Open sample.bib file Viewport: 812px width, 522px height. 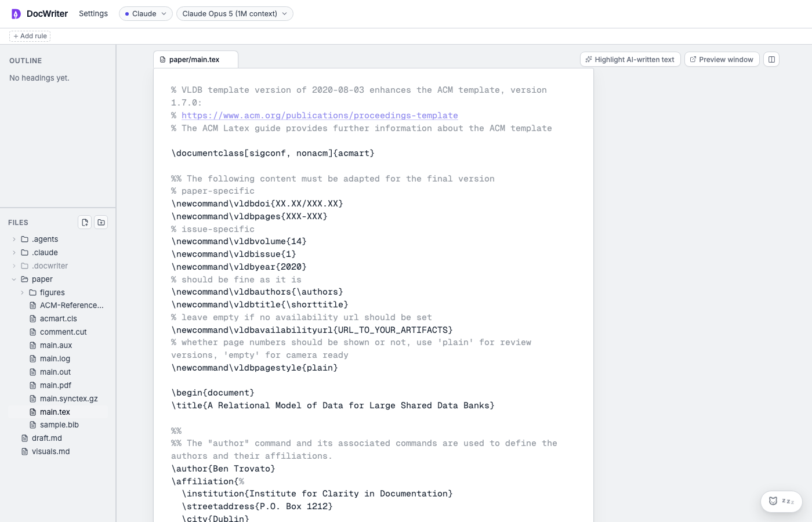(59, 425)
